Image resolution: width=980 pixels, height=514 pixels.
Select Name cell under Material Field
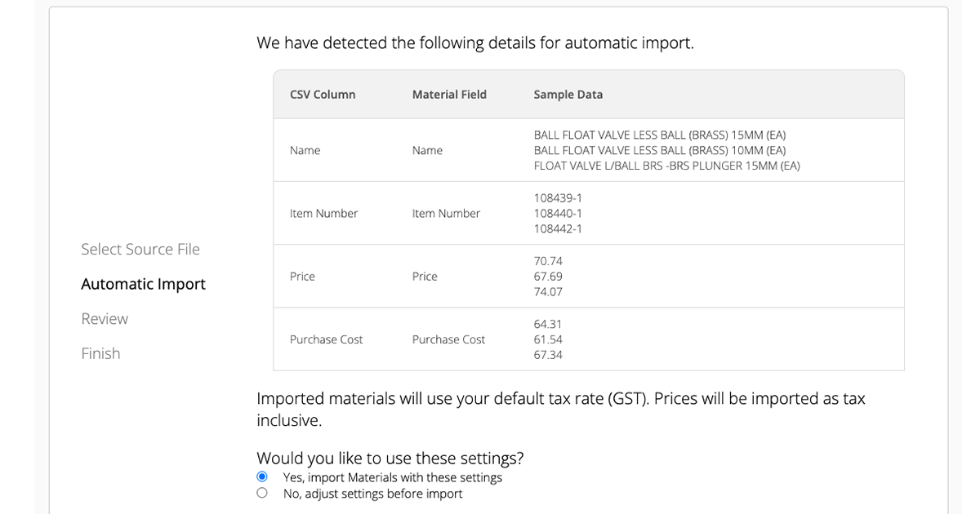coord(427,151)
